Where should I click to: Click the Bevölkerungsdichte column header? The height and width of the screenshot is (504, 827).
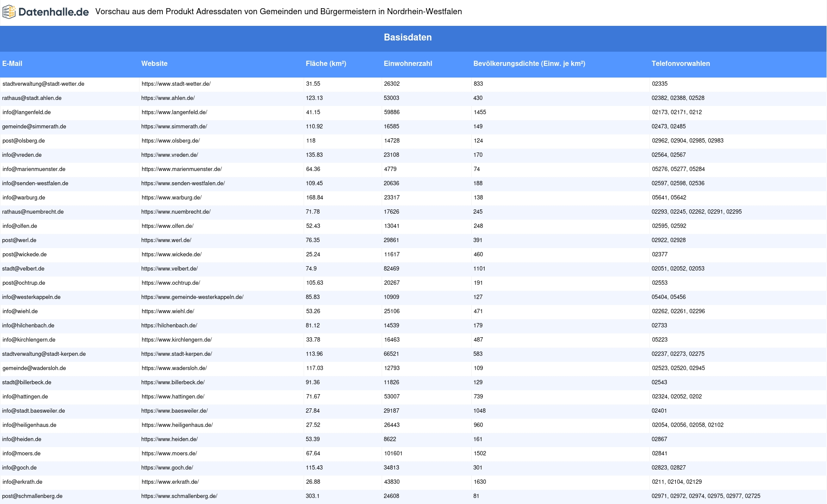[529, 63]
